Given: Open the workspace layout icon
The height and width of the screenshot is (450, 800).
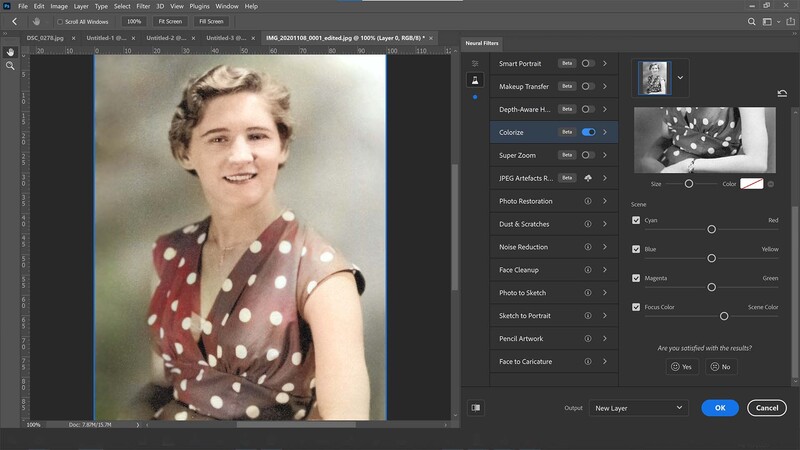Looking at the screenshot, I should (x=767, y=21).
